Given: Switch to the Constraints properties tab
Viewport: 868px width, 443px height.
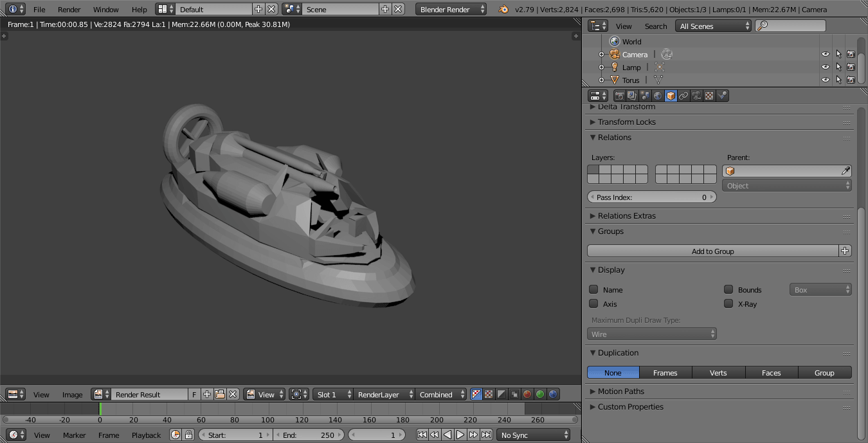Looking at the screenshot, I should click(683, 96).
